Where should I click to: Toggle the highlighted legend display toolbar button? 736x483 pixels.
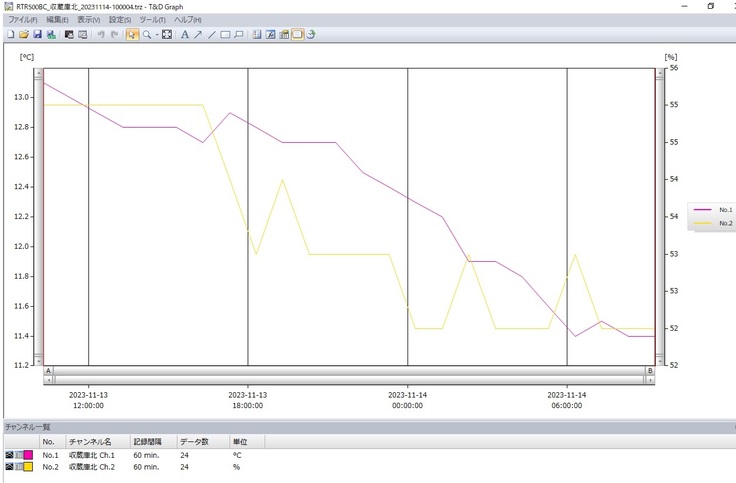[298, 34]
